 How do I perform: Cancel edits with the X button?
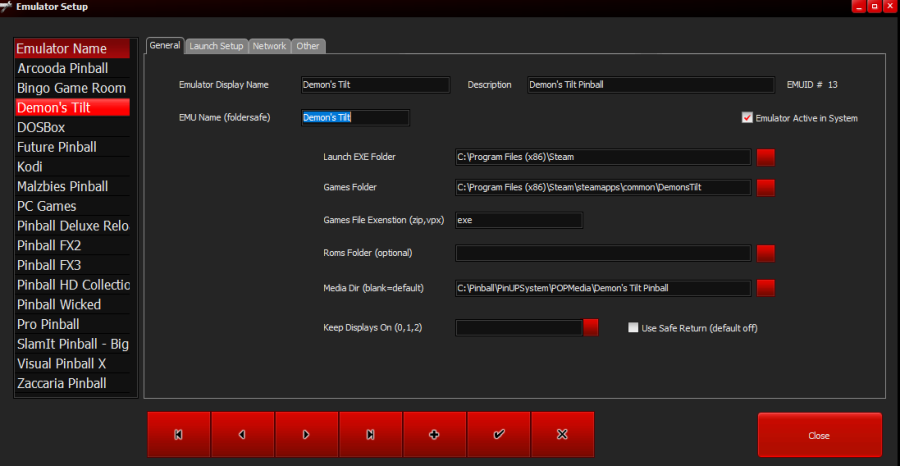click(x=562, y=435)
